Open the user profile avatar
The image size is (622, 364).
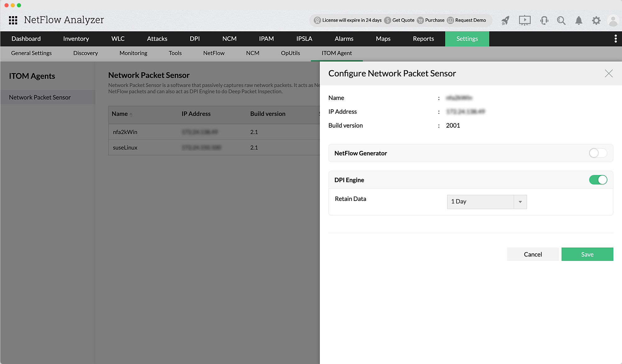(x=613, y=20)
